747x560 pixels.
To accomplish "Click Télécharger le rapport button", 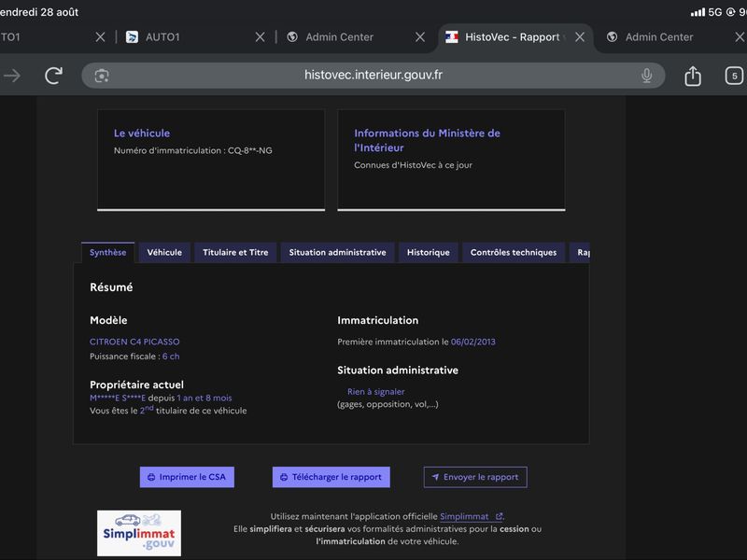I will (331, 477).
